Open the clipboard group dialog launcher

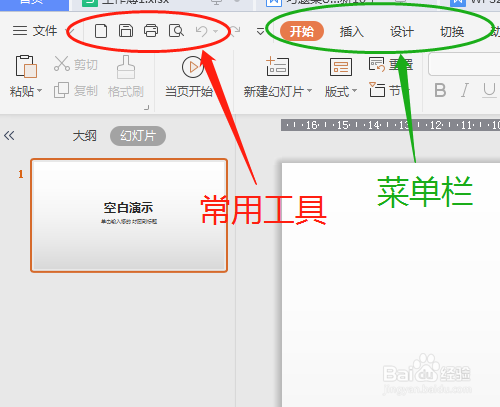click(146, 107)
